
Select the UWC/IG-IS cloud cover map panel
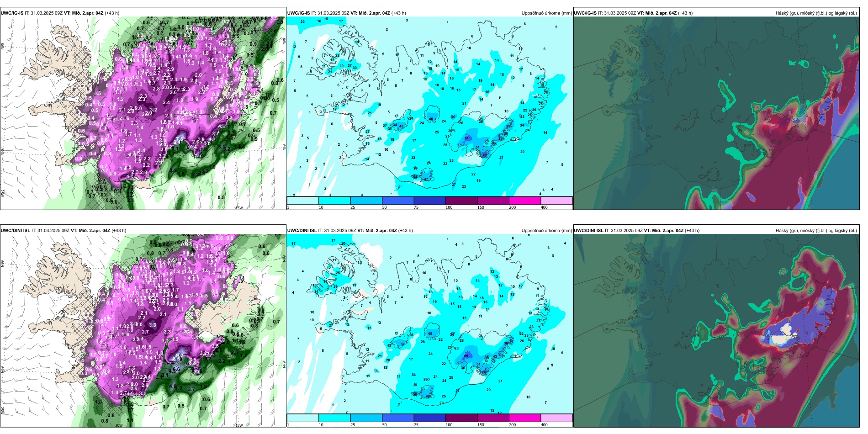[716, 113]
